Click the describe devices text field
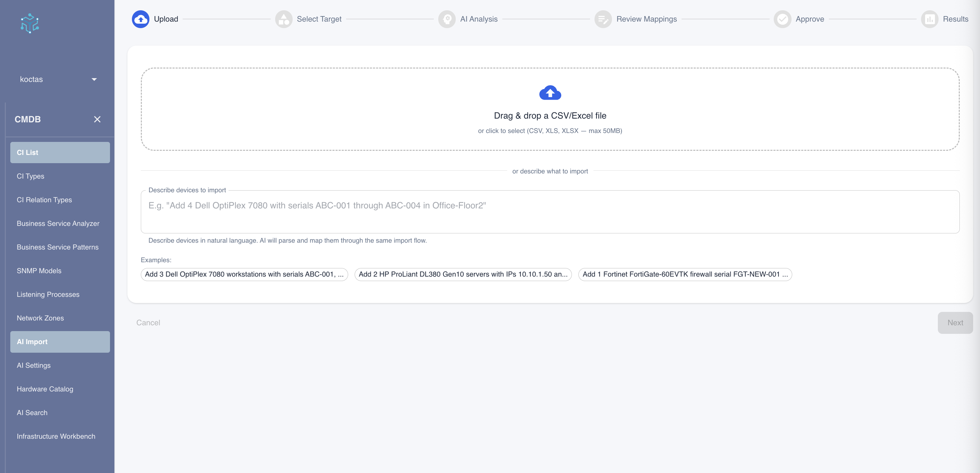This screenshot has height=473, width=980. click(550, 211)
